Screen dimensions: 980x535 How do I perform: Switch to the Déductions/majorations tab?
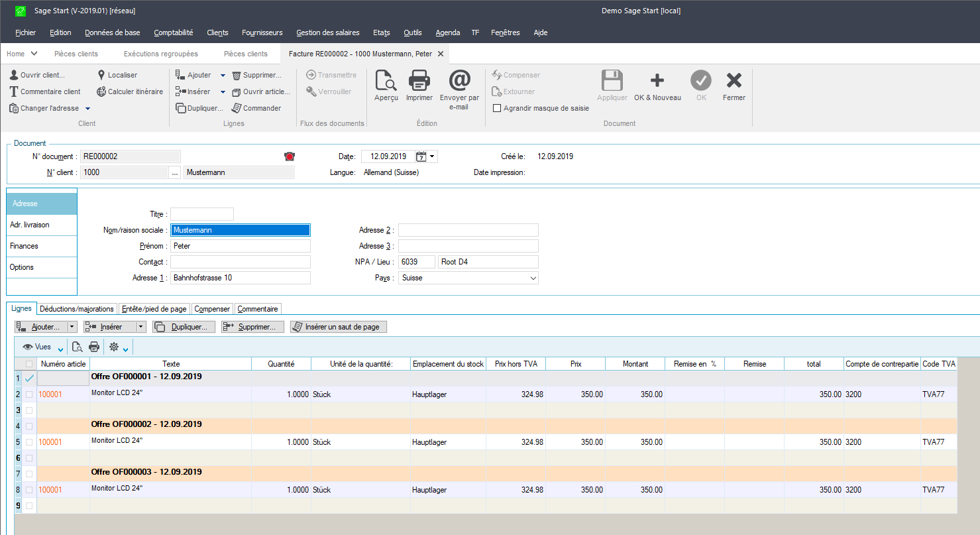coord(77,309)
